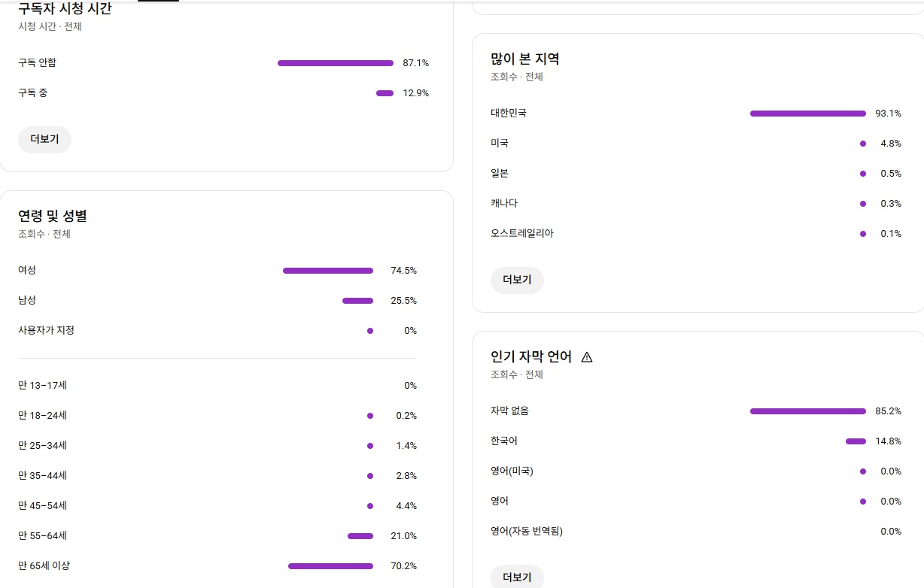Click the purple dot in the 캐나다 row
924x588 pixels.
(862, 204)
